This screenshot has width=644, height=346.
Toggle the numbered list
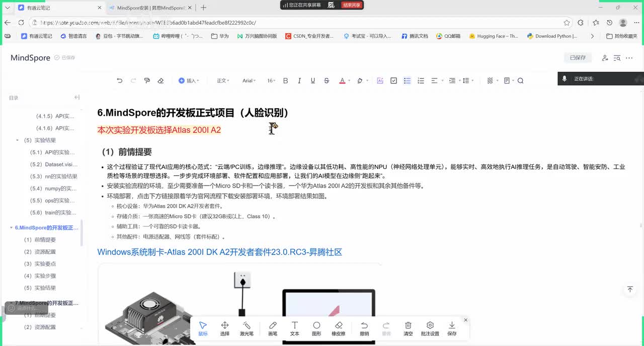point(421,80)
